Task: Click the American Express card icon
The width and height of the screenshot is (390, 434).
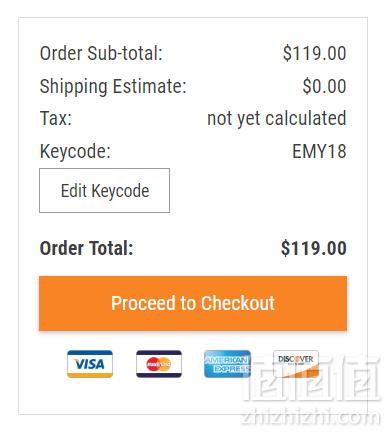Action: pos(227,364)
